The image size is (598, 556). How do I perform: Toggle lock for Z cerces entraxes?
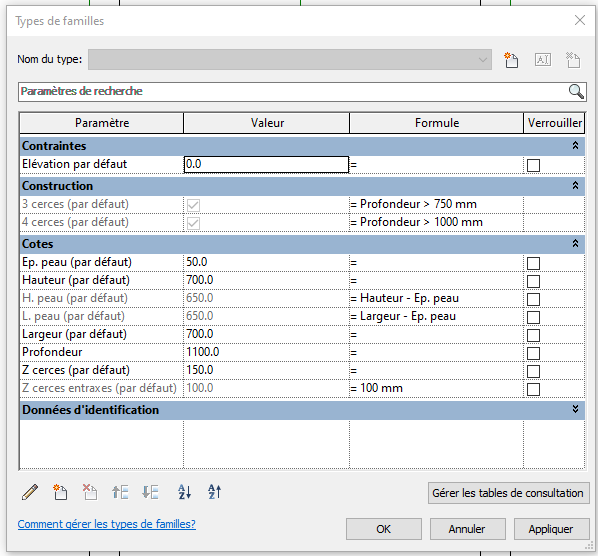pos(533,389)
